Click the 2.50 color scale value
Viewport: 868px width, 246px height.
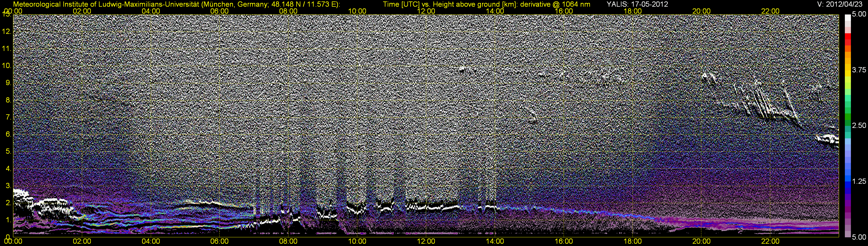859,126
